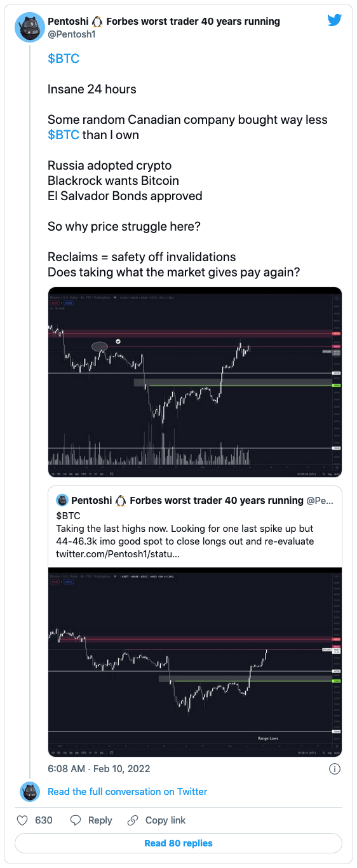
Task: Click the Twitter bird logo
Action: 335,20
